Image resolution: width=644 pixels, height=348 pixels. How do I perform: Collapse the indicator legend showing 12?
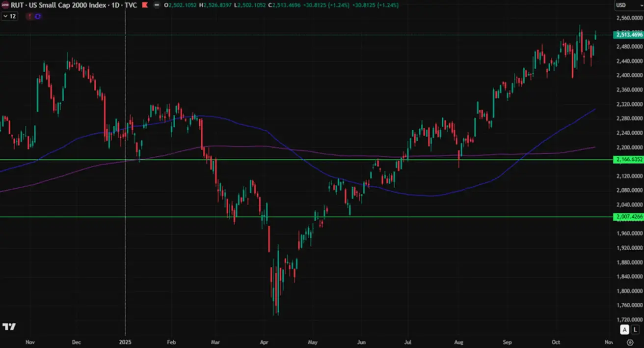pyautogui.click(x=9, y=16)
